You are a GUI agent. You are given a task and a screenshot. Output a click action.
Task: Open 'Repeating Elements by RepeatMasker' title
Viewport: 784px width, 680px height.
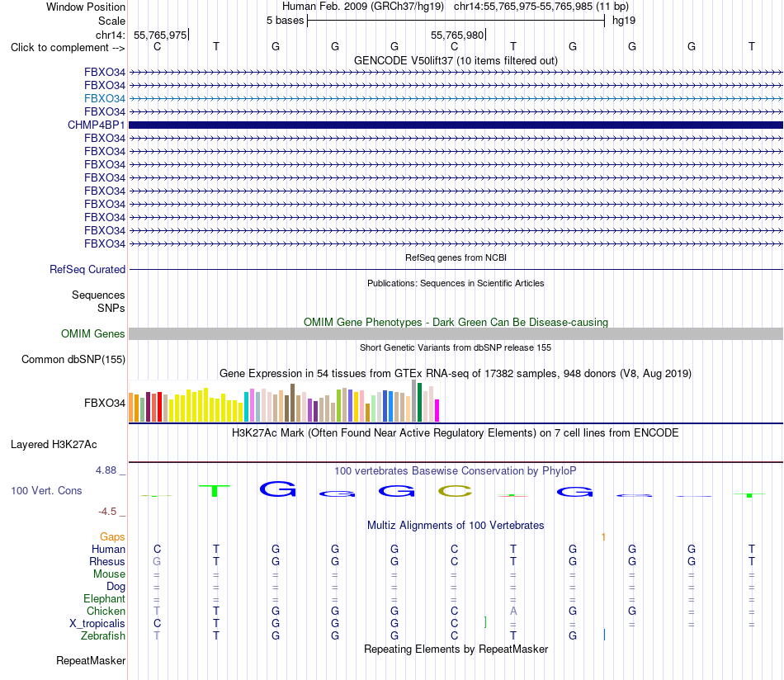coord(456,649)
